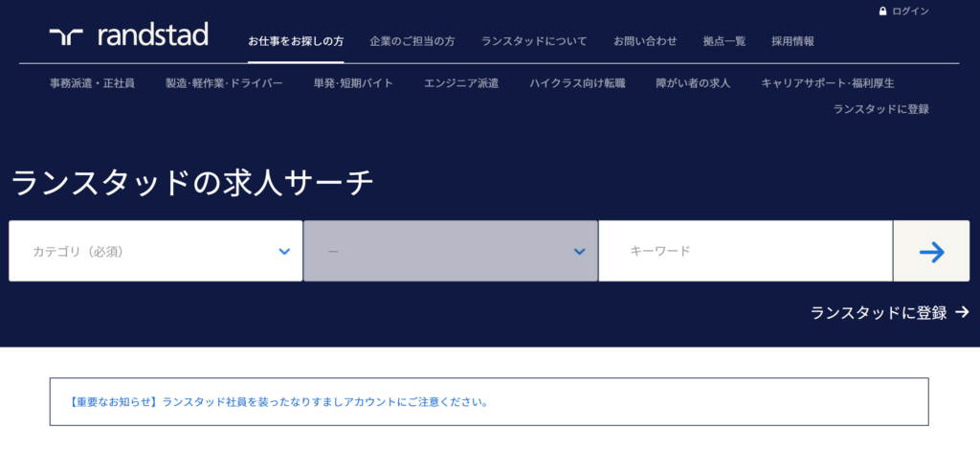Click the lock icon beside ログイン
Viewport: 980px width, 451px height.
882,11
